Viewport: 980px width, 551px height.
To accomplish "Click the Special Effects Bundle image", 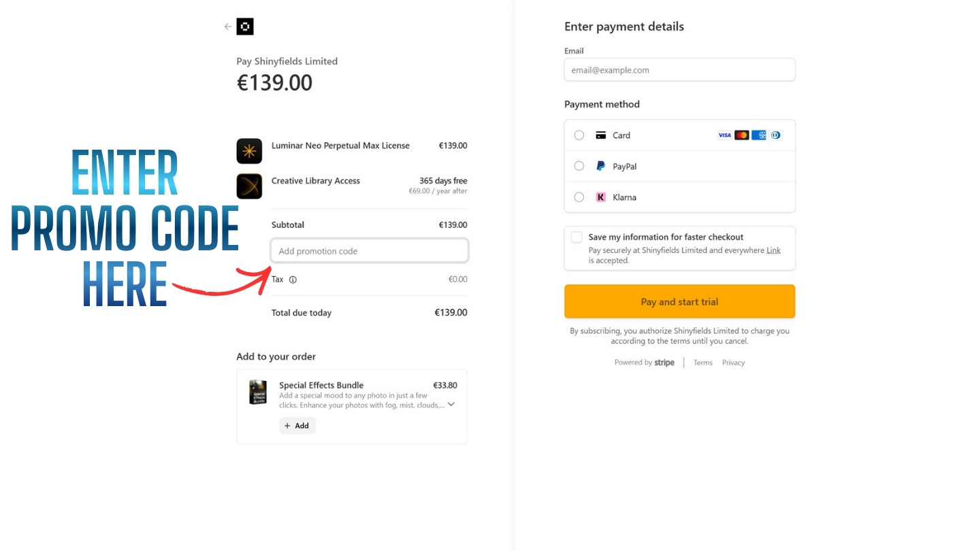I will pos(258,393).
